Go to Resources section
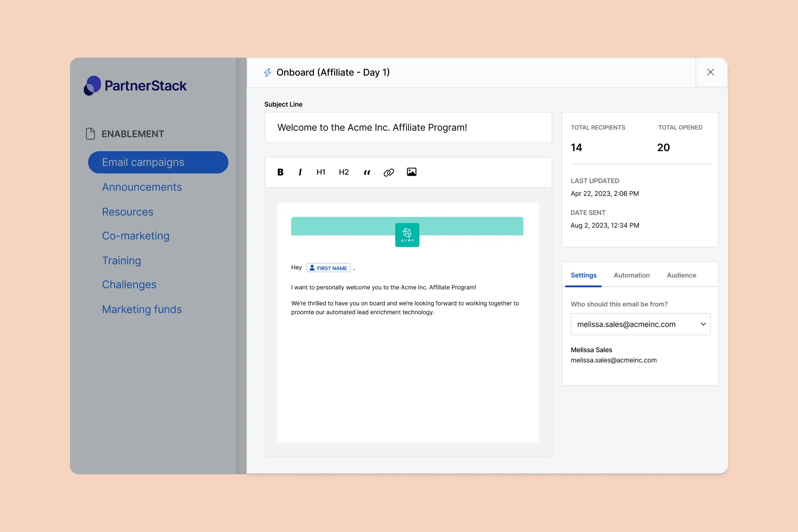 point(128,212)
